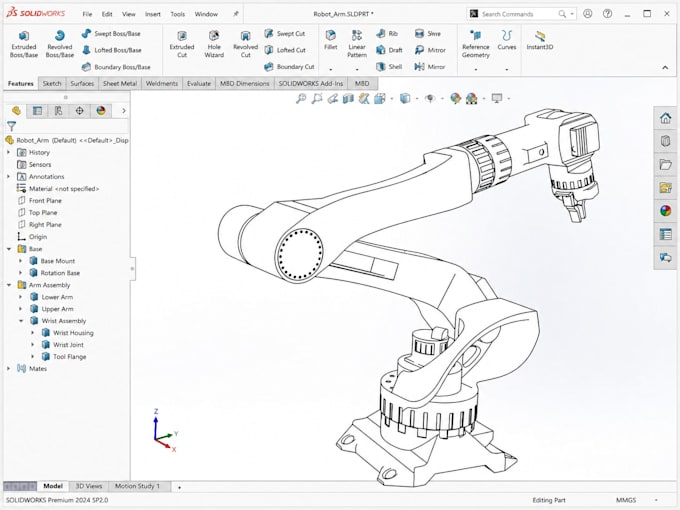Select the Revolved Boss/Base tool
The height and width of the screenshot is (510, 680).
[x=59, y=44]
